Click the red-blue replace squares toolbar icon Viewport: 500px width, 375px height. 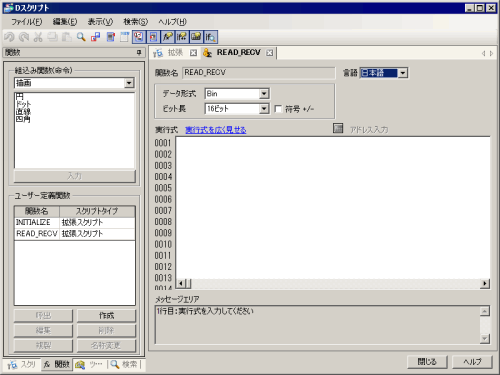(96, 37)
